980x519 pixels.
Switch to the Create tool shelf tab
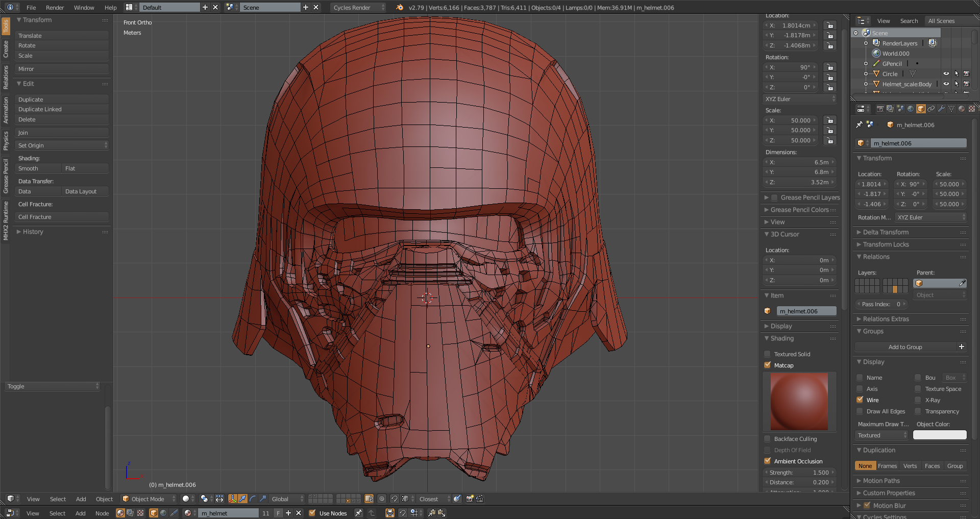6,49
